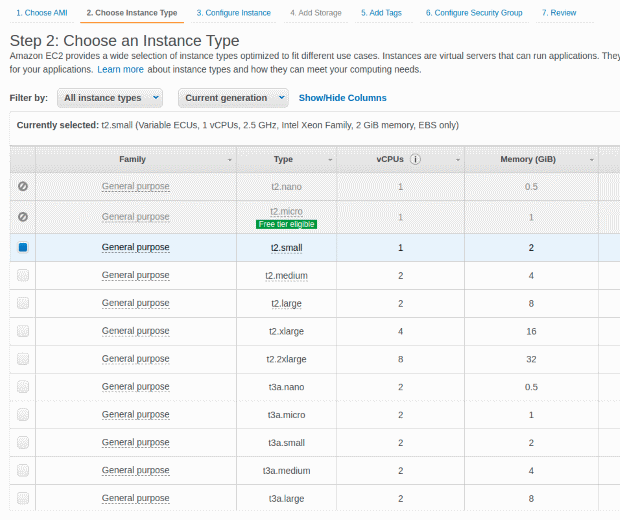The image size is (620, 520).
Task: Open the Type column sort arrow
Action: pos(330,160)
